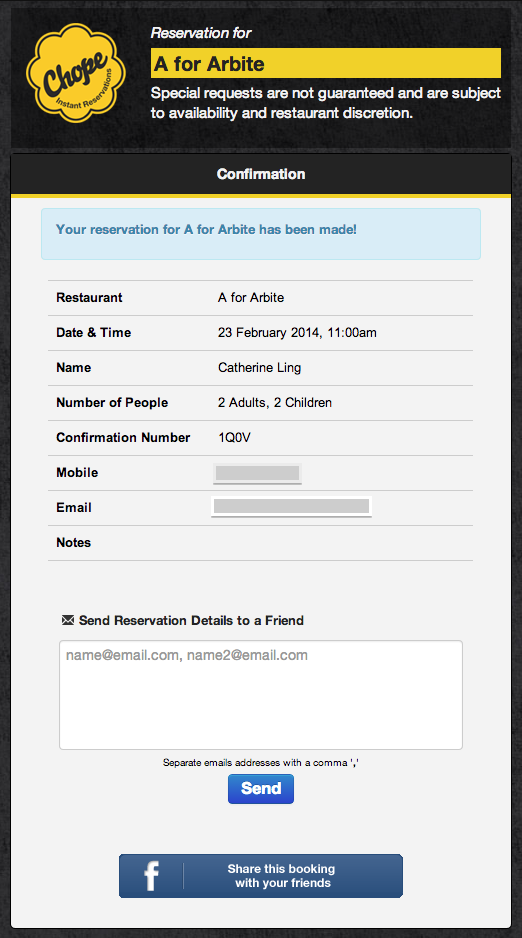Click 'Send Reservation Details to a Friend' heading
522x938 pixels.
191,620
